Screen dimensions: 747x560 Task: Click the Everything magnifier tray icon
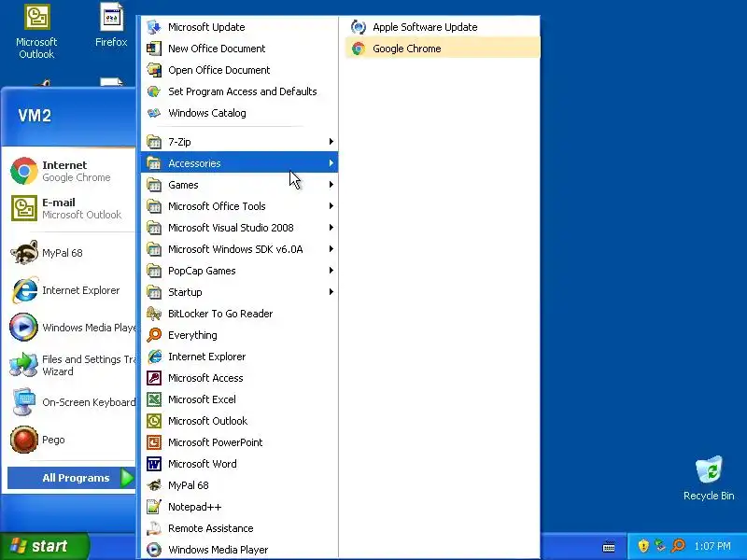point(678,546)
